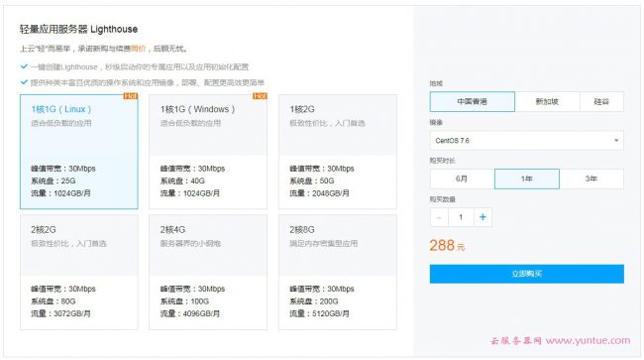The height and width of the screenshot is (360, 644).
Task: Click 系统盘：40G on the Windows plan
Action: [x=182, y=180]
